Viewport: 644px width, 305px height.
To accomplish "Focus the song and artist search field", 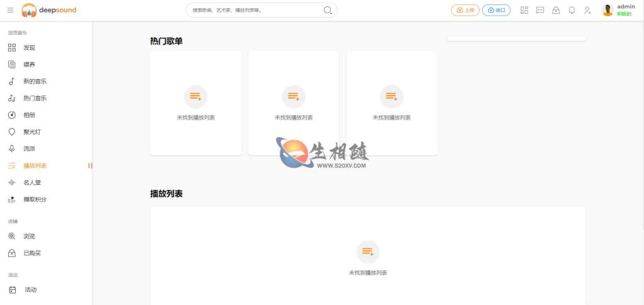I will (x=262, y=10).
